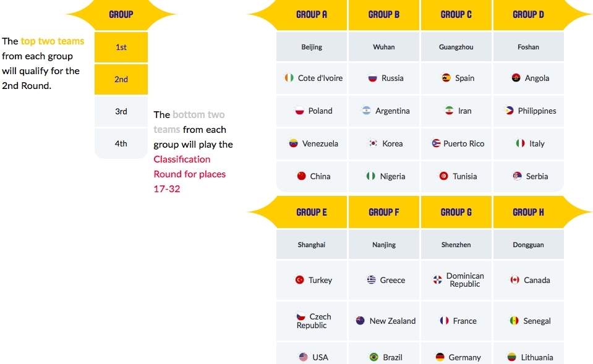The width and height of the screenshot is (593, 364).
Task: Select the Group F header
Action: [384, 213]
